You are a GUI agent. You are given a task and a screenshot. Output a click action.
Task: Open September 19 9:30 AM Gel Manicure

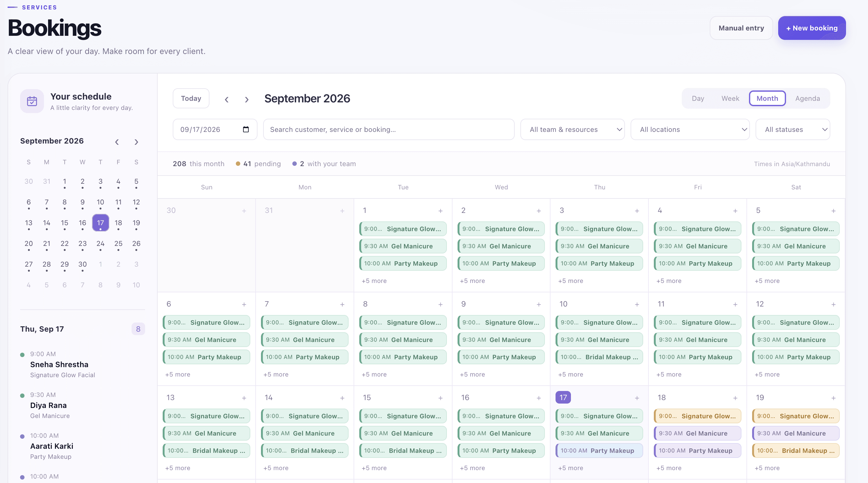(x=795, y=433)
